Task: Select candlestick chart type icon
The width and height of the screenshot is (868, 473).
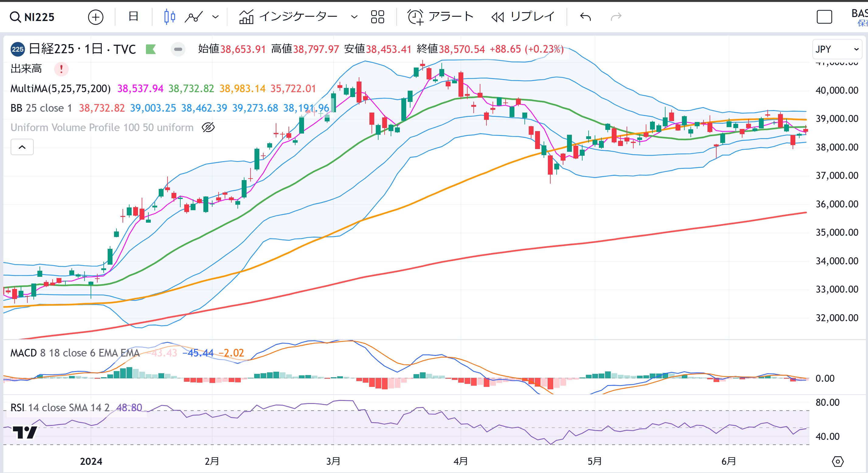Action: [169, 17]
